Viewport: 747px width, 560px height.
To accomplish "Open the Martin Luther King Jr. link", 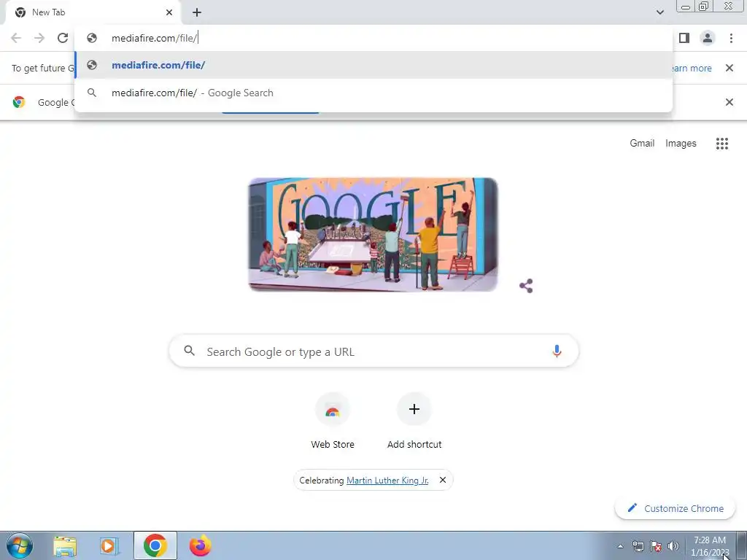I will click(387, 481).
